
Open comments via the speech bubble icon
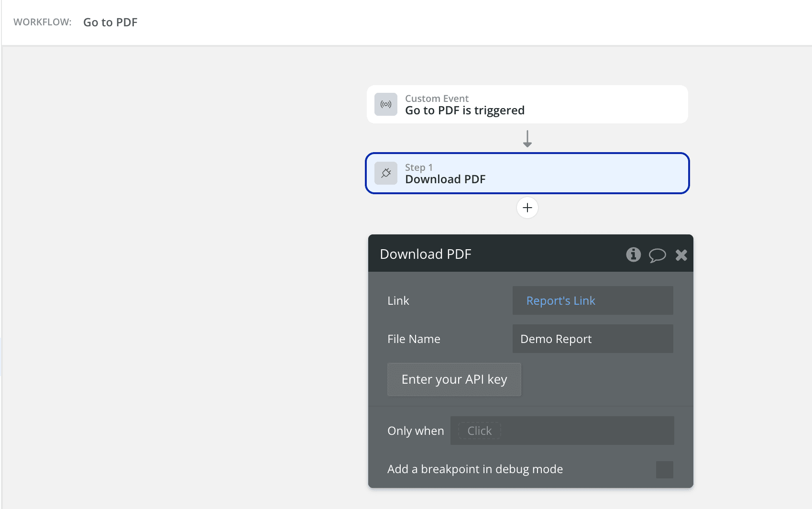pos(657,255)
